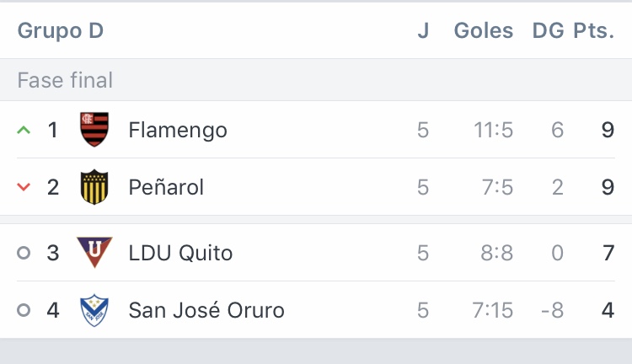Click the DG column header
This screenshot has height=364, width=632.
click(x=548, y=31)
